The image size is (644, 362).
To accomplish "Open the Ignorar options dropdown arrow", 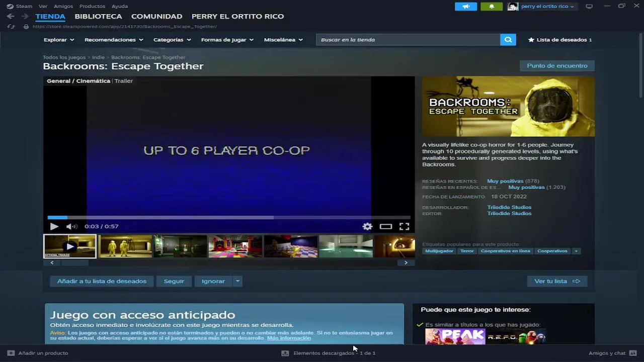I will click(x=237, y=281).
